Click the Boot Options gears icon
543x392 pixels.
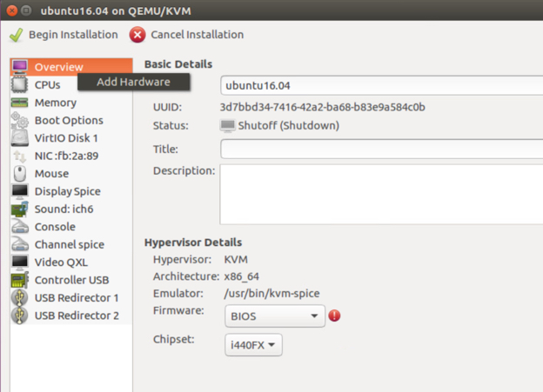coord(20,120)
